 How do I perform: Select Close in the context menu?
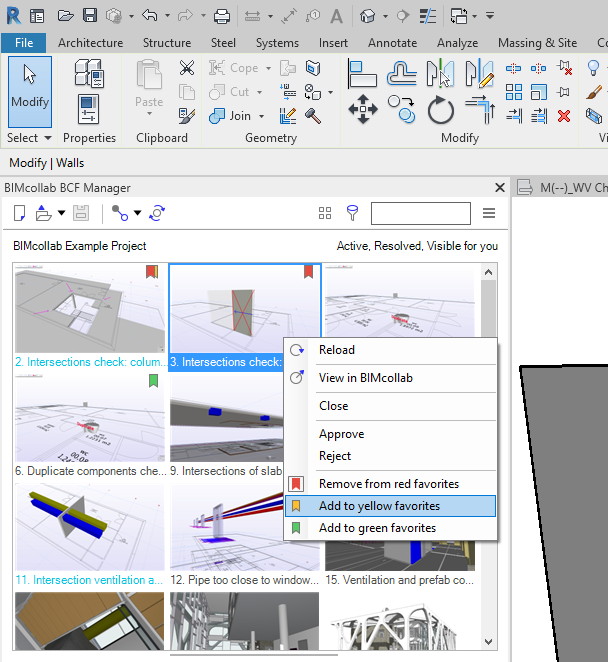click(391, 406)
